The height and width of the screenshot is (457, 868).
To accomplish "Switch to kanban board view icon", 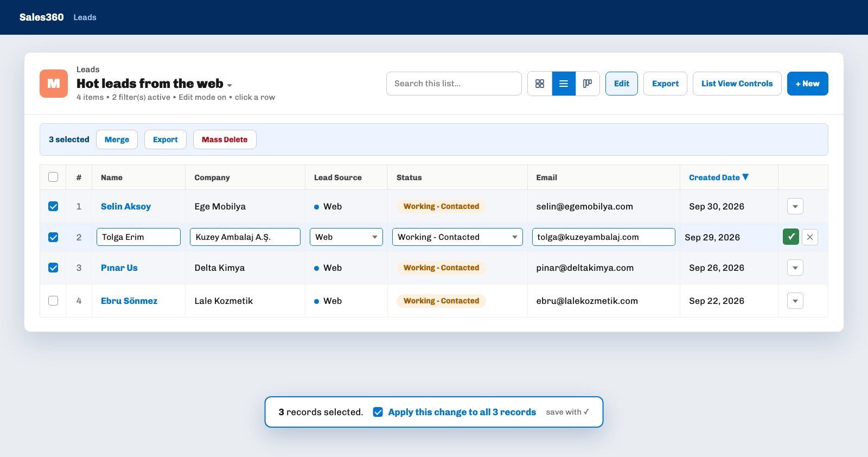I will point(588,84).
